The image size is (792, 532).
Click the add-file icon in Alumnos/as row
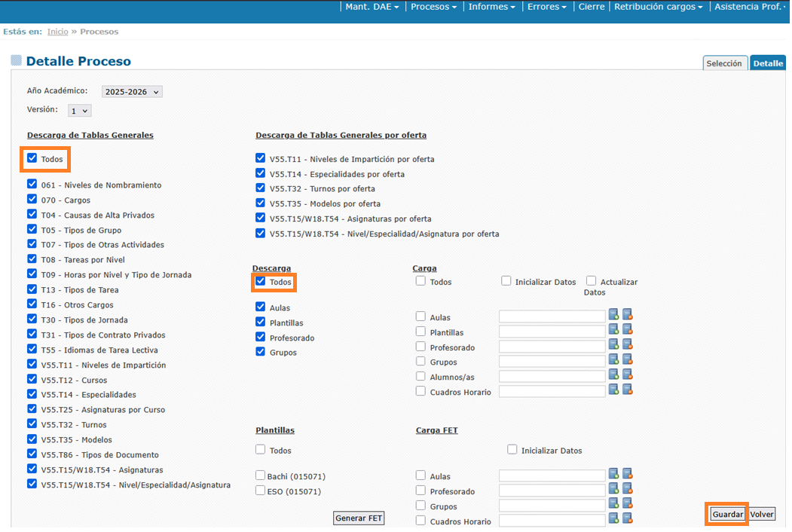[x=613, y=375]
